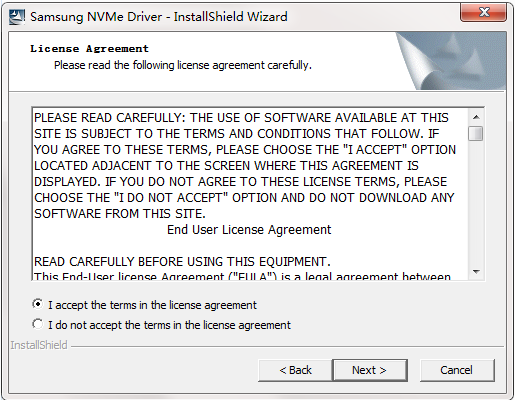The height and width of the screenshot is (400, 515).
Task: Click the '< Back' button
Action: point(295,370)
